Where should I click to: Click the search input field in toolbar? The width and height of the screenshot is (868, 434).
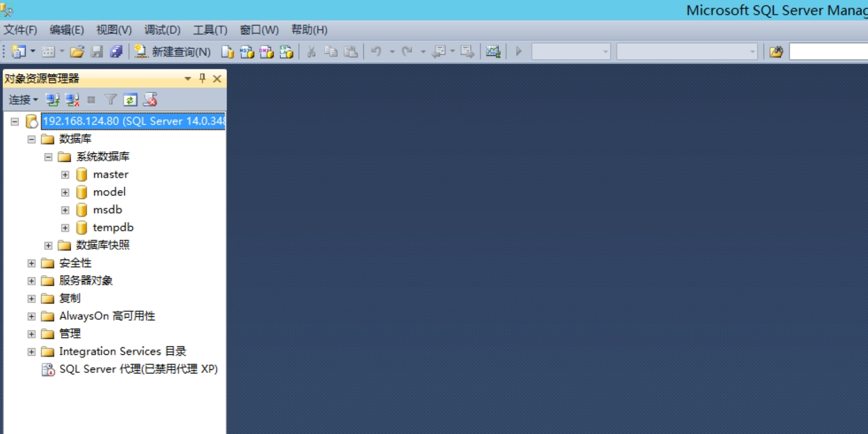(x=828, y=51)
